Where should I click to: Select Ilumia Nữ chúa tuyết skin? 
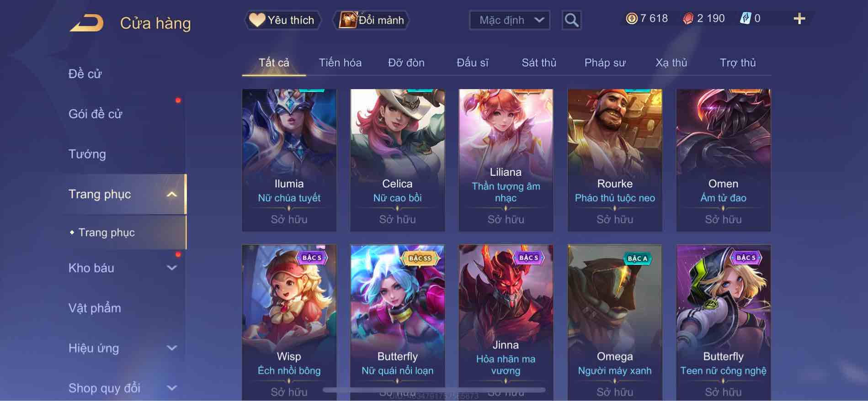[x=289, y=160]
